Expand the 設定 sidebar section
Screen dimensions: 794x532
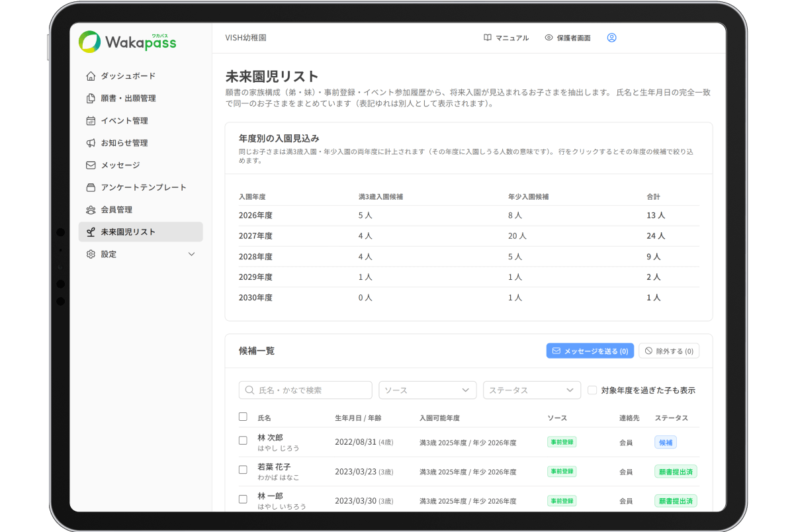click(x=140, y=254)
